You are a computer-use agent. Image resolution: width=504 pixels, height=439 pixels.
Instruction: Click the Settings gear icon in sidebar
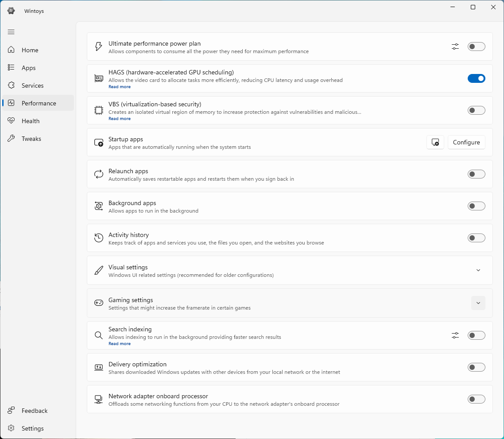pos(11,428)
